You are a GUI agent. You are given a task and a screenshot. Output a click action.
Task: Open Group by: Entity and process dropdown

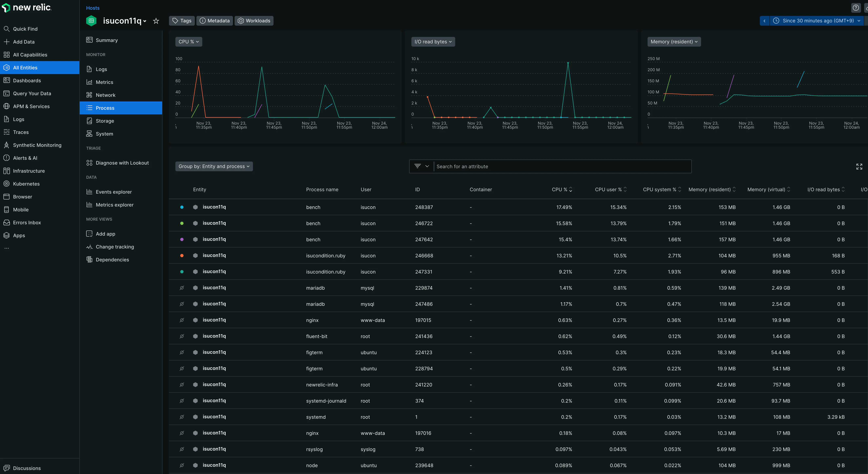(x=214, y=166)
